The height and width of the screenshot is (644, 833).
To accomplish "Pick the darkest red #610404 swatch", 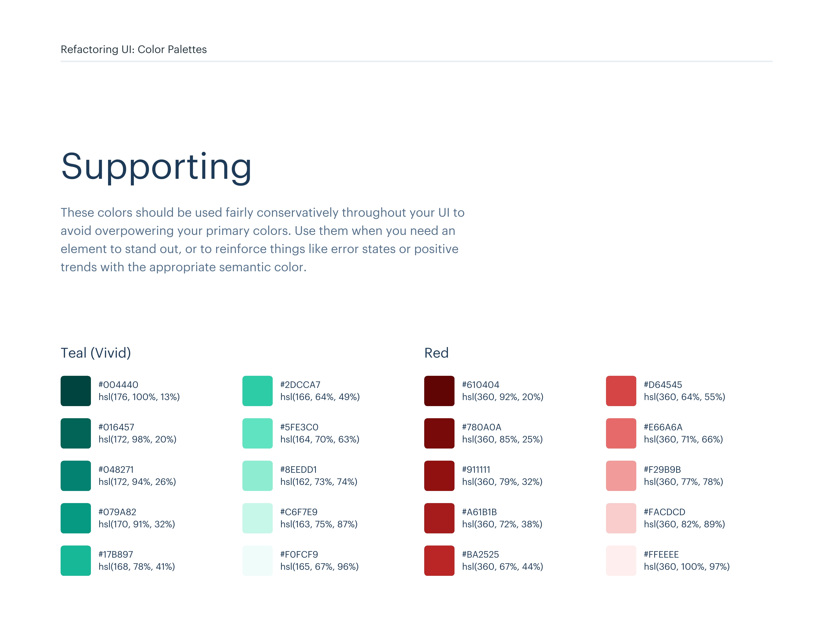I will click(439, 391).
